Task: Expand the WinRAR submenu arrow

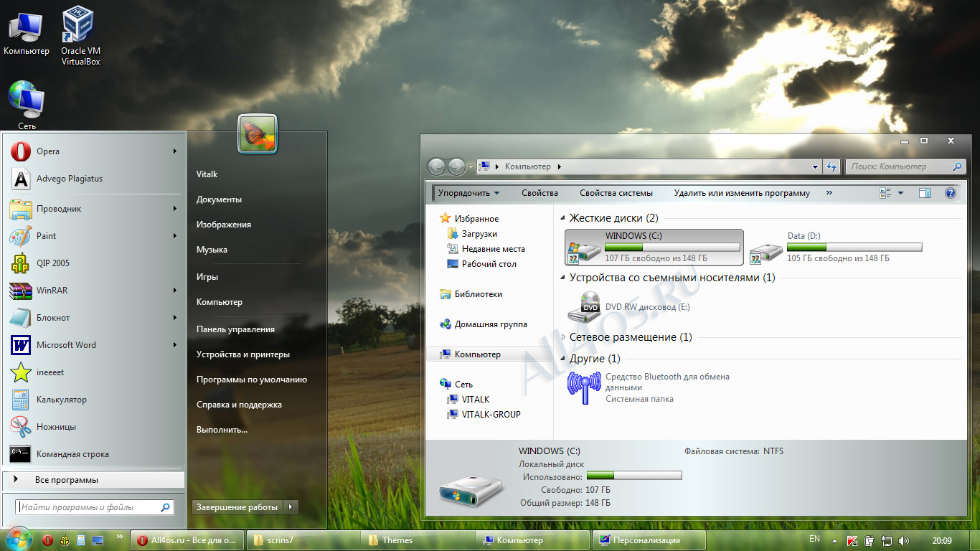Action: point(175,291)
